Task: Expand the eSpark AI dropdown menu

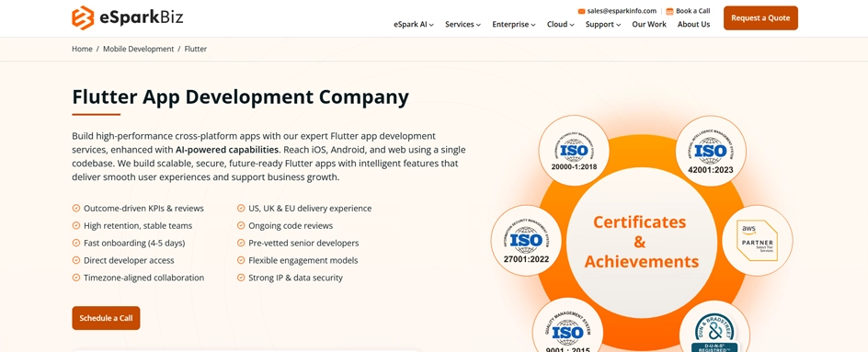Action: pos(414,24)
